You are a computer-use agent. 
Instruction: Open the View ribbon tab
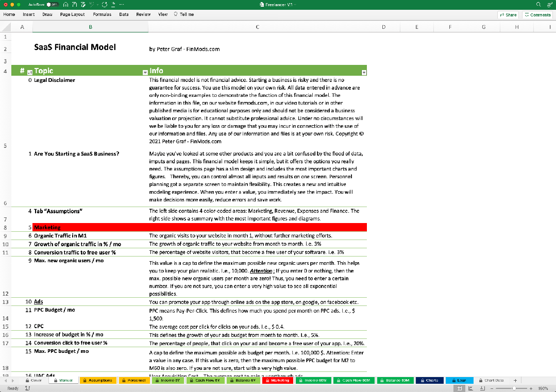(x=163, y=14)
